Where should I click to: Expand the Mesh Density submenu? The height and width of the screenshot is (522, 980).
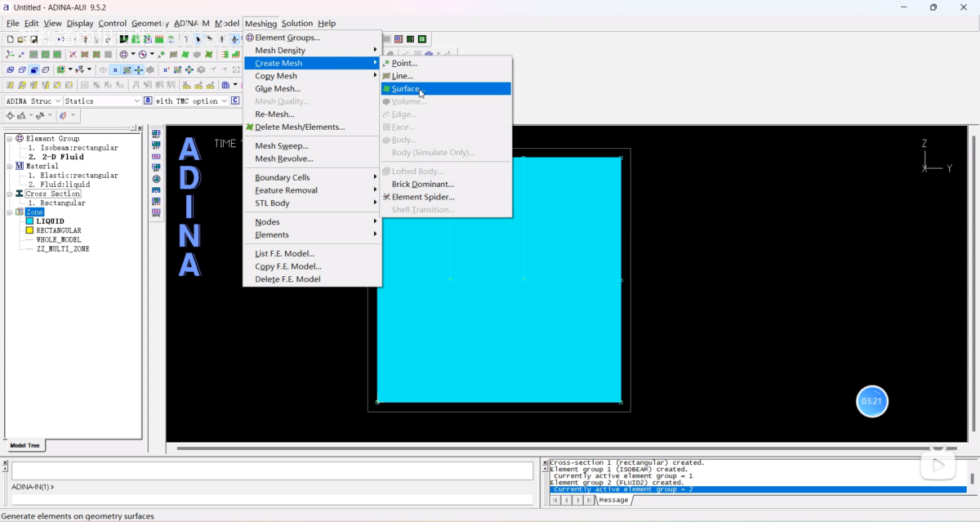313,51
